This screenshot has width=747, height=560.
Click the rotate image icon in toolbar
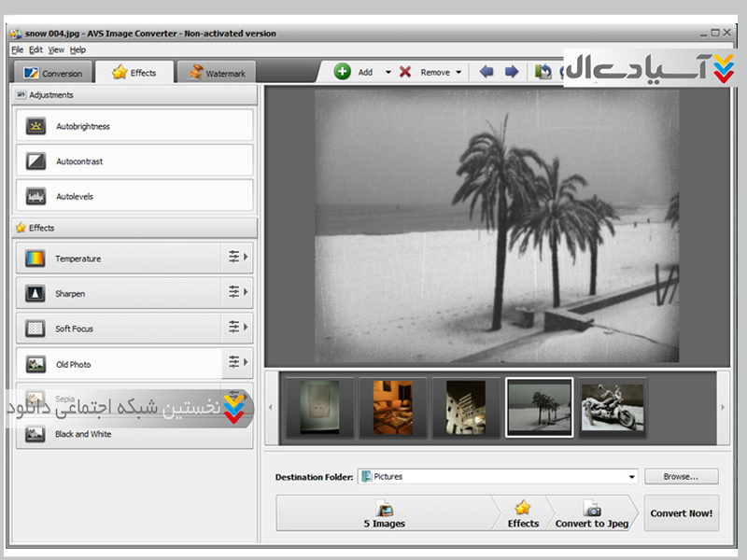pyautogui.click(x=543, y=72)
